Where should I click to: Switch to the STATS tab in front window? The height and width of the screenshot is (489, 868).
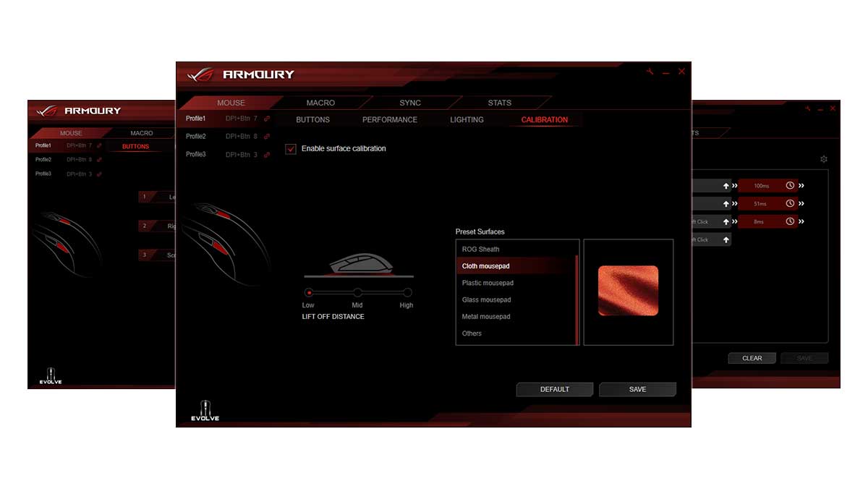[x=500, y=103]
